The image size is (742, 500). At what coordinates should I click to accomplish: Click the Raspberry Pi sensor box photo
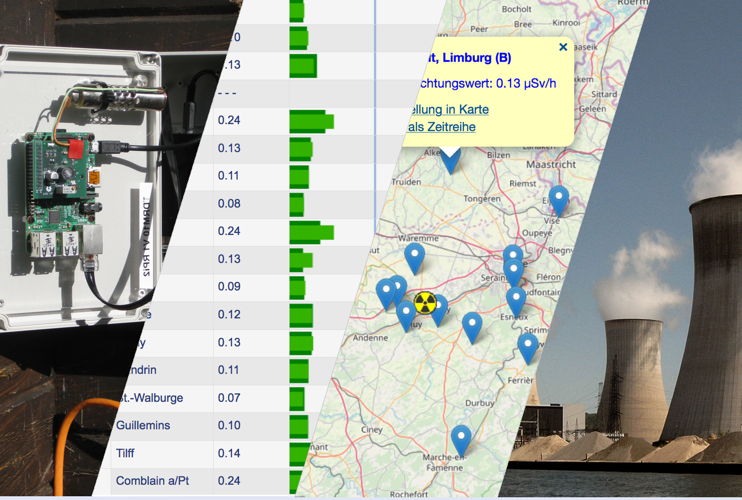[x=90, y=200]
